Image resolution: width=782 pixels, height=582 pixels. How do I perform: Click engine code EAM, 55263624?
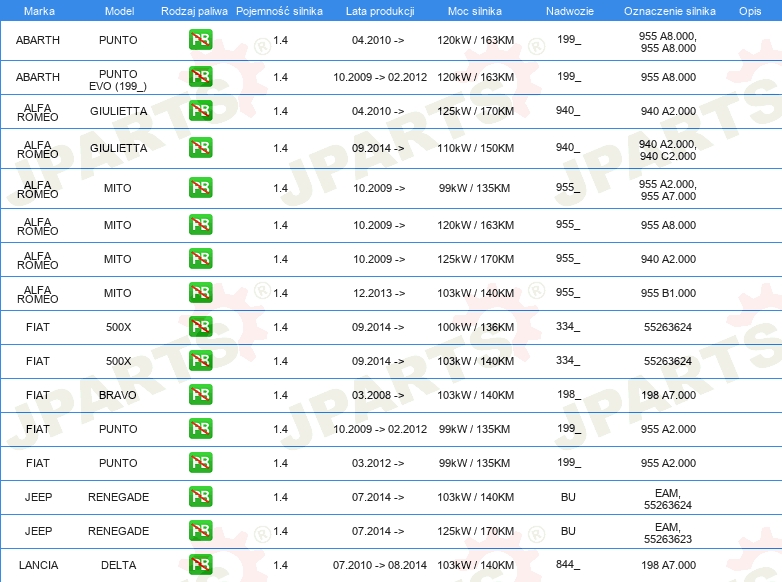tap(668, 499)
